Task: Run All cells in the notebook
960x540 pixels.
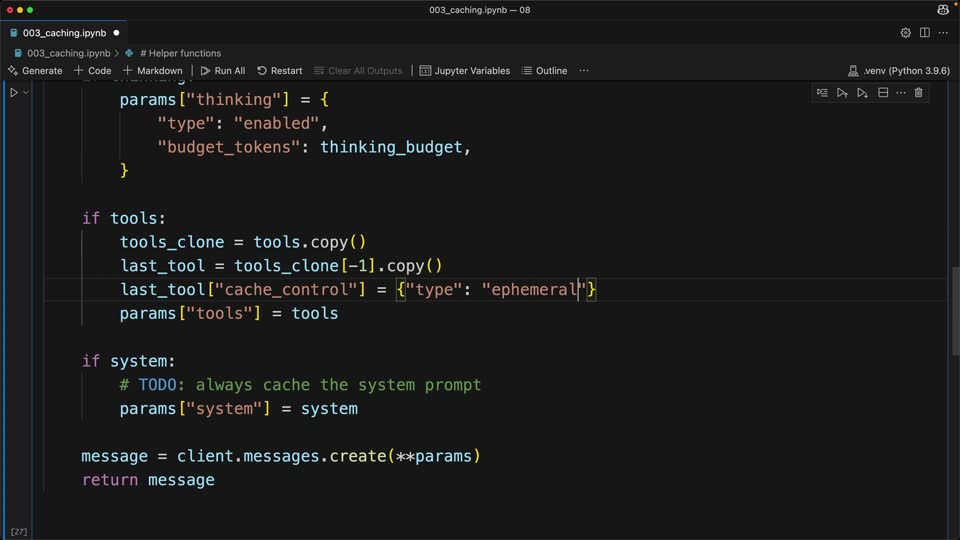Action: [223, 70]
